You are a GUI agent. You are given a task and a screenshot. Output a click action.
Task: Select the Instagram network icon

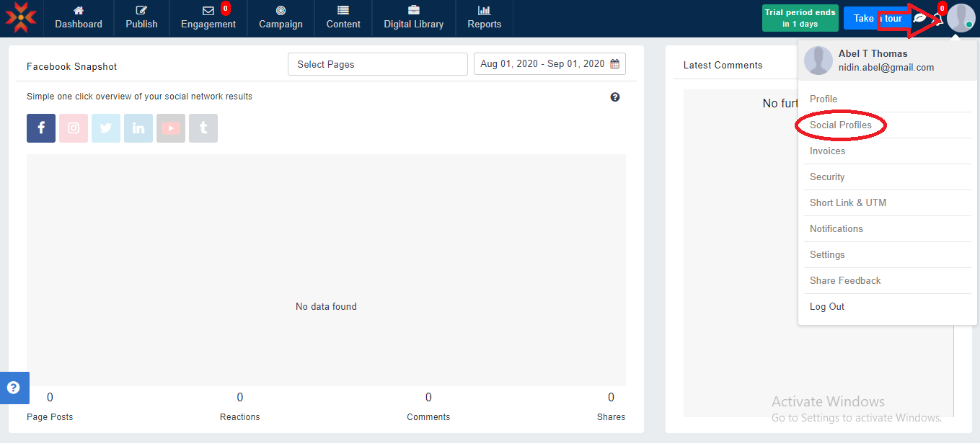tap(74, 128)
